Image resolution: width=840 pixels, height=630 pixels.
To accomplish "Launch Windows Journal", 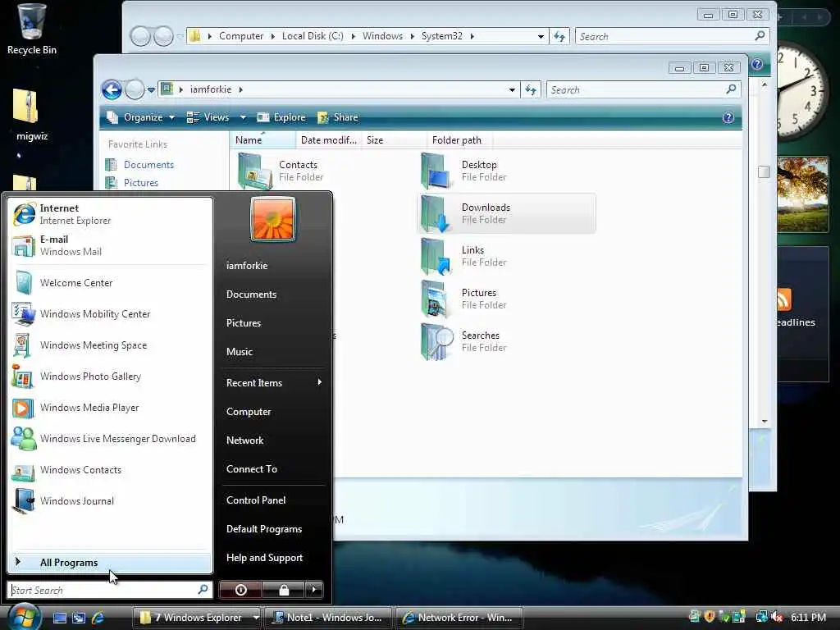I will [110, 500].
